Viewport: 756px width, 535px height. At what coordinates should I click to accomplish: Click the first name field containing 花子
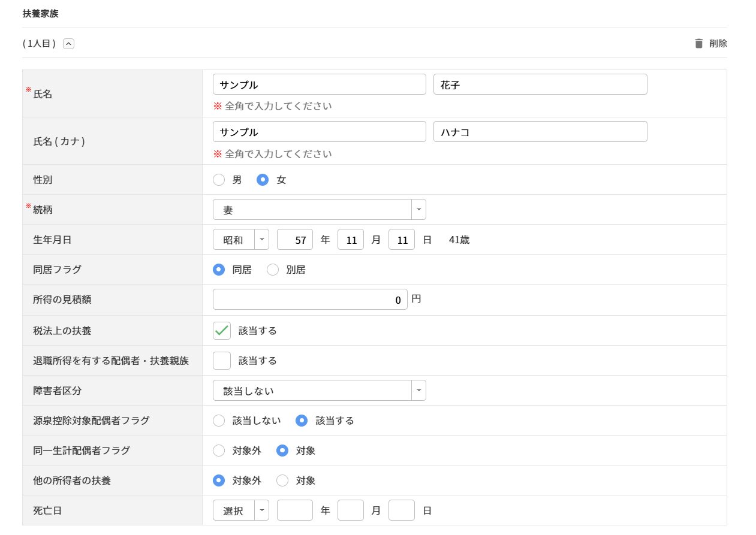(540, 84)
